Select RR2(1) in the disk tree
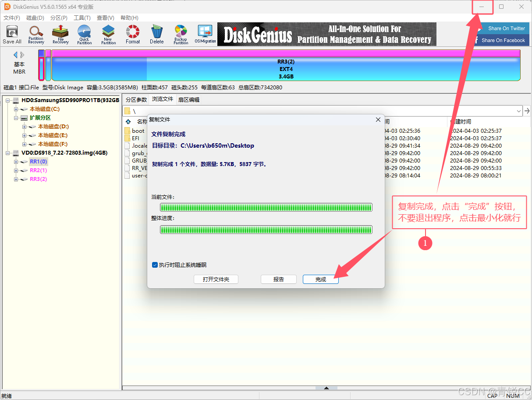Viewport: 532px width, 400px height. click(38, 170)
